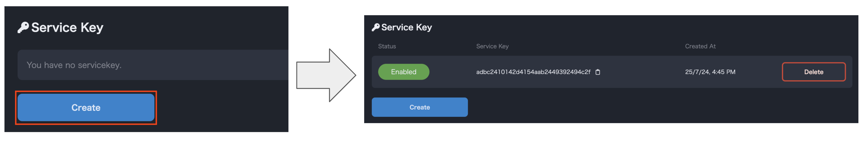This screenshot has height=142, width=868.
Task: Click the empty panel area right of the lower Create
Action: pyautogui.click(x=640, y=107)
